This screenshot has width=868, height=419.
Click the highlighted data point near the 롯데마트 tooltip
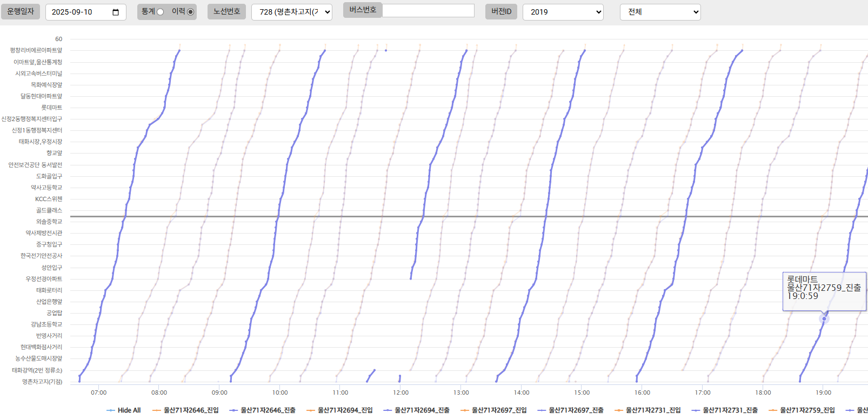click(824, 319)
